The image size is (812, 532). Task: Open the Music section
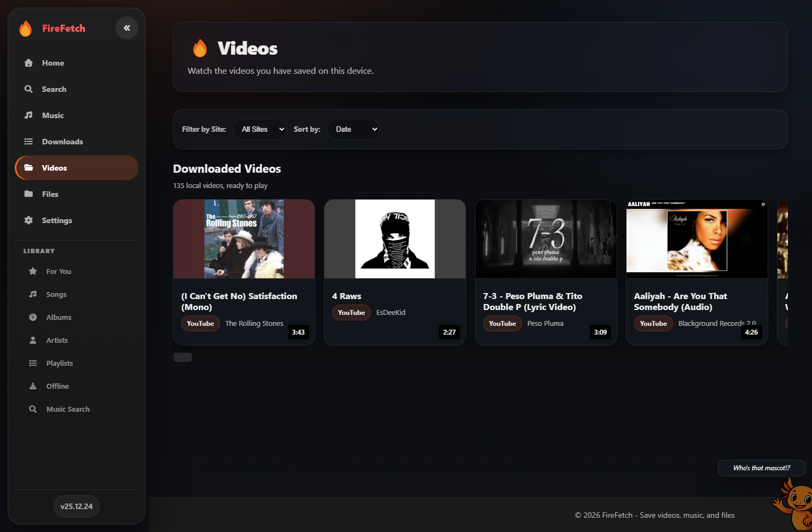click(x=77, y=115)
